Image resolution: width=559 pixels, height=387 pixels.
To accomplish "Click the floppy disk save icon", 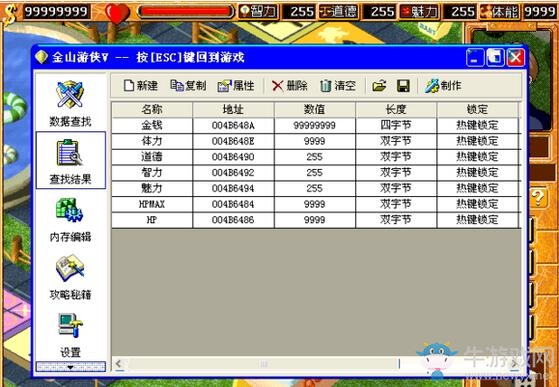I will [x=403, y=86].
